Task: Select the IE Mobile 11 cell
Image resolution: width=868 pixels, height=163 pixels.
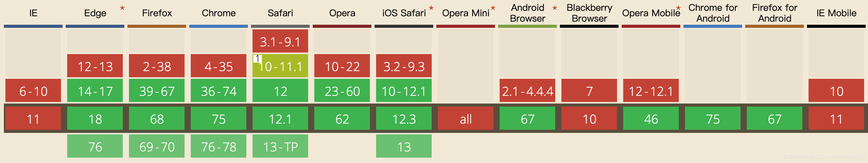Action: click(836, 118)
